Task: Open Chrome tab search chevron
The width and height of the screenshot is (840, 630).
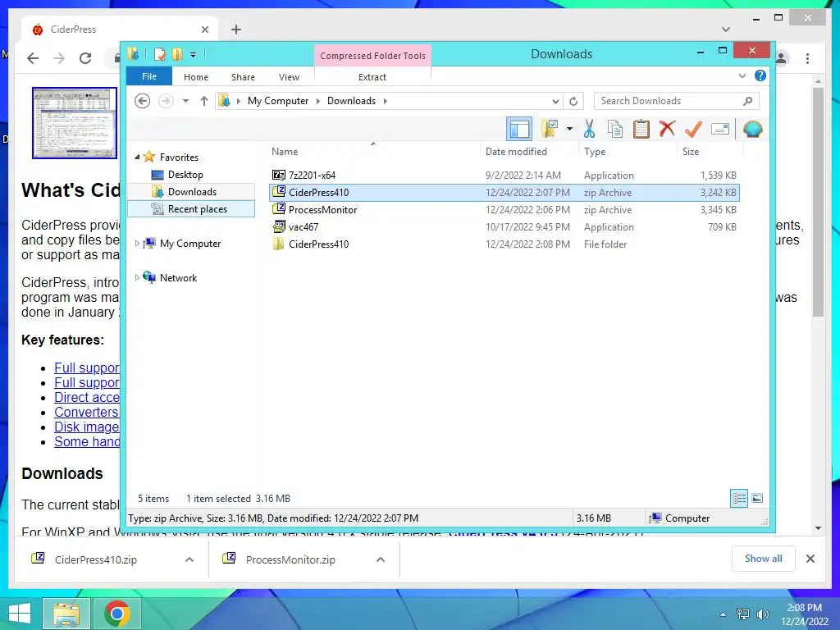Action: [x=726, y=29]
